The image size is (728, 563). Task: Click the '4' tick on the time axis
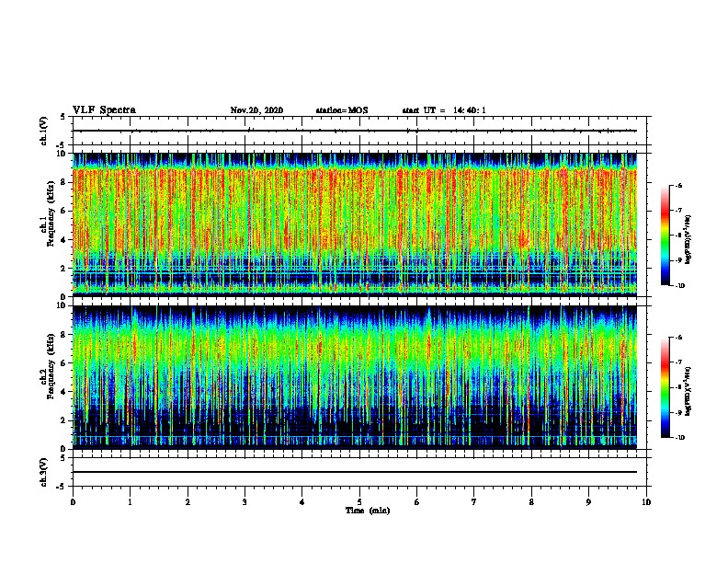302,502
